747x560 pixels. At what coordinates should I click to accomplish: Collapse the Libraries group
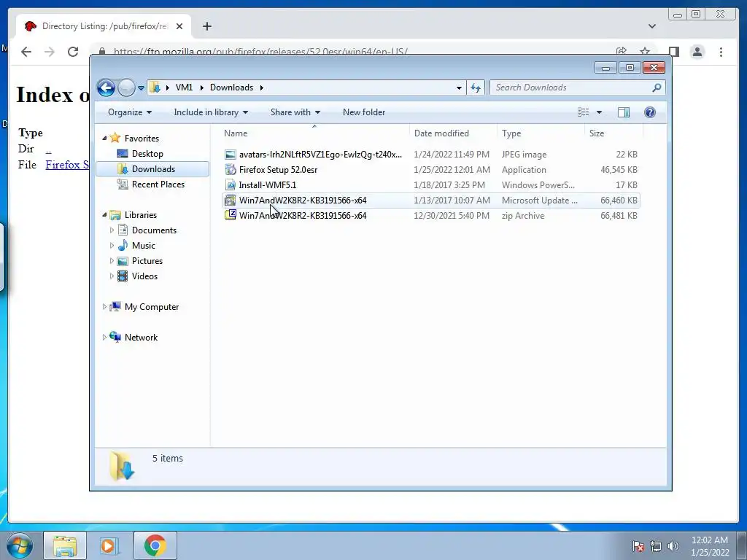click(105, 215)
